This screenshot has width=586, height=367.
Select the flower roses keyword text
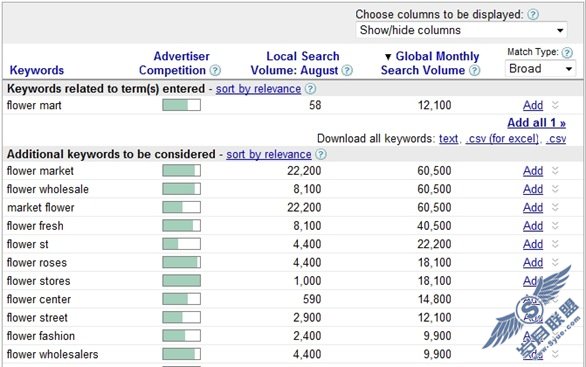[x=37, y=262]
